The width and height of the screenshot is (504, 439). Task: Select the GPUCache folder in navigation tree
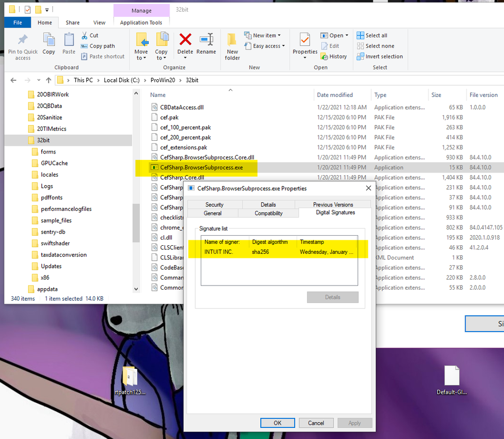click(54, 163)
